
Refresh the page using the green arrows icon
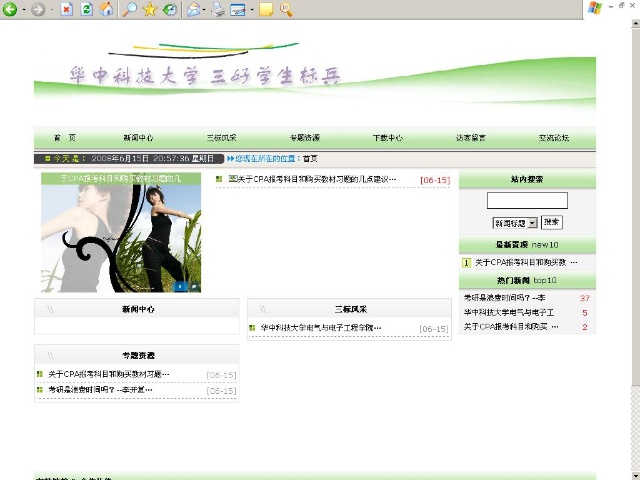[x=87, y=9]
